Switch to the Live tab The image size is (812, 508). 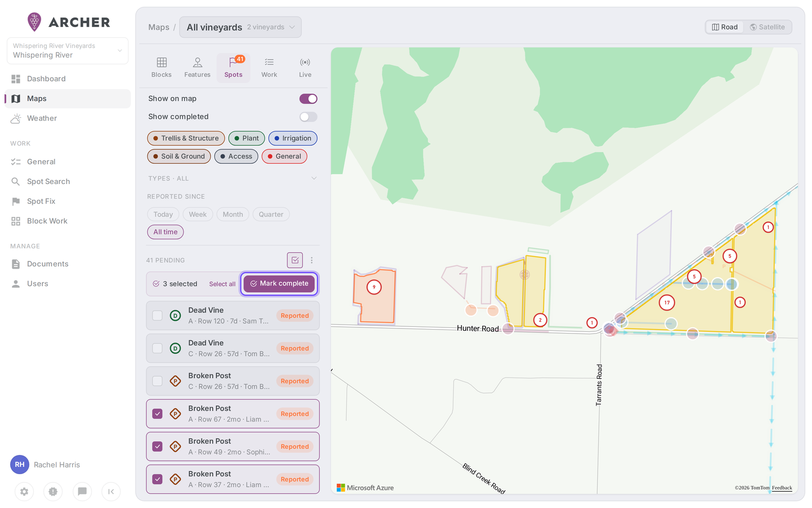coord(305,68)
